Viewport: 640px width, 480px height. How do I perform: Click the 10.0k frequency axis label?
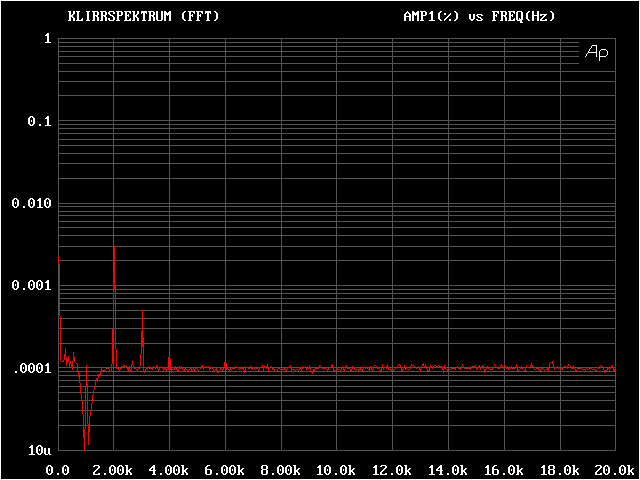click(x=336, y=469)
